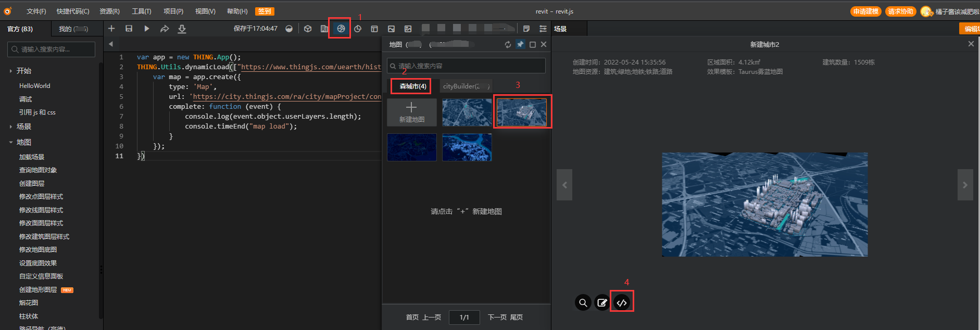
Task: Select the dark blue map thumbnail
Action: coord(411,147)
